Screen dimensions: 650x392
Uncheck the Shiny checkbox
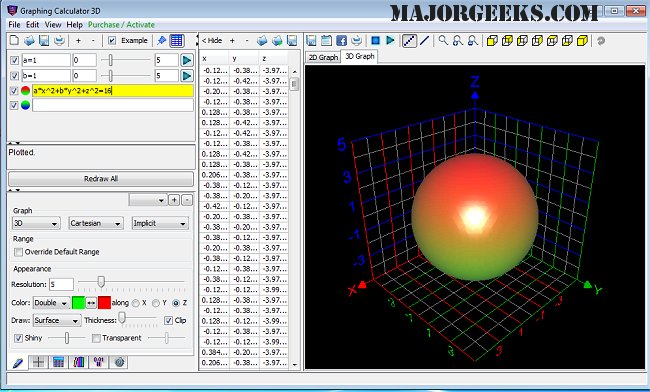click(18, 338)
